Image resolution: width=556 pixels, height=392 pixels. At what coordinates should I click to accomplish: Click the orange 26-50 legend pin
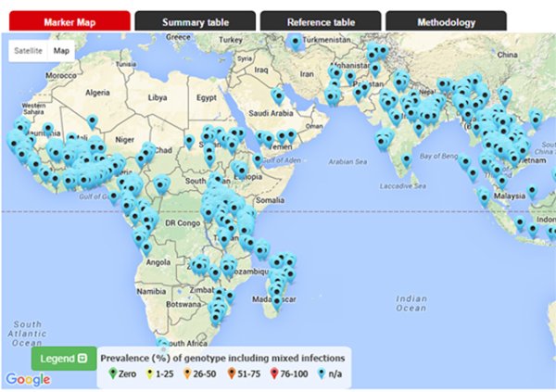click(x=186, y=373)
